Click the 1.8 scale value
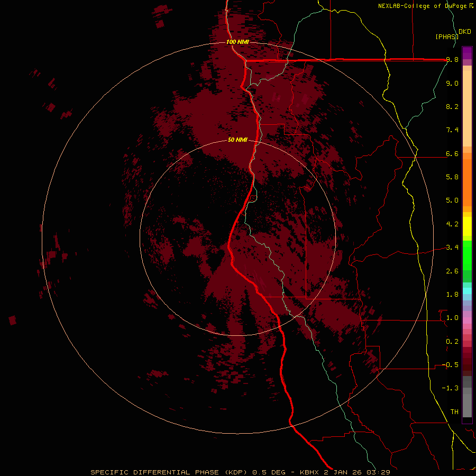The image size is (476, 476). coord(452,295)
